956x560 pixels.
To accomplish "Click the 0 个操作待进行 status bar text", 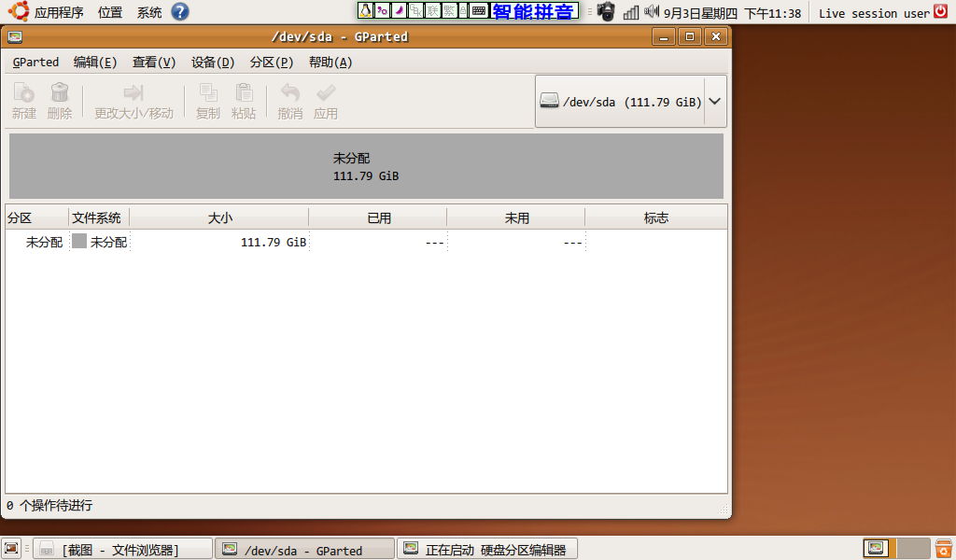I will point(49,505).
